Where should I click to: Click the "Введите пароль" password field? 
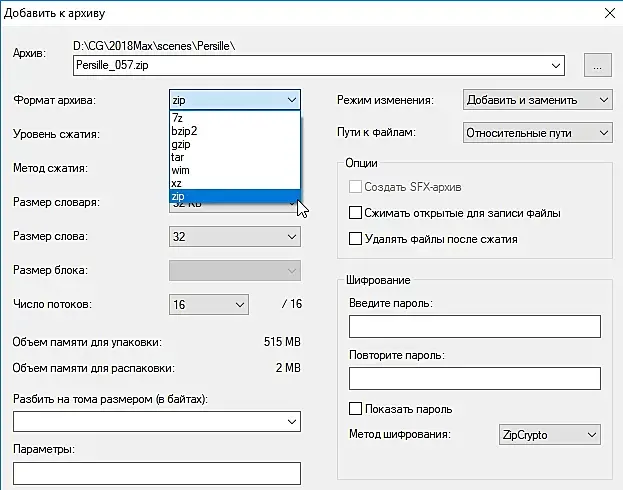[x=474, y=327]
